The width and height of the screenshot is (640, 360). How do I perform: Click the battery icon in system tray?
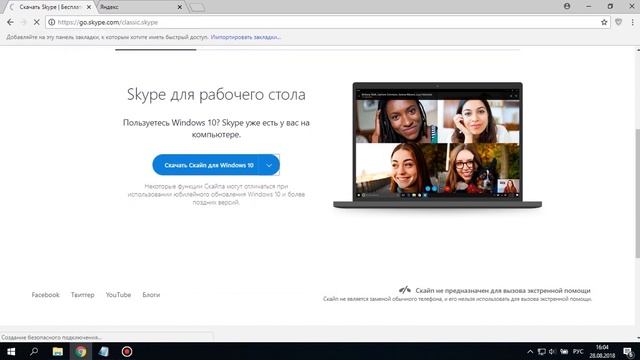pyautogui.click(x=564, y=351)
